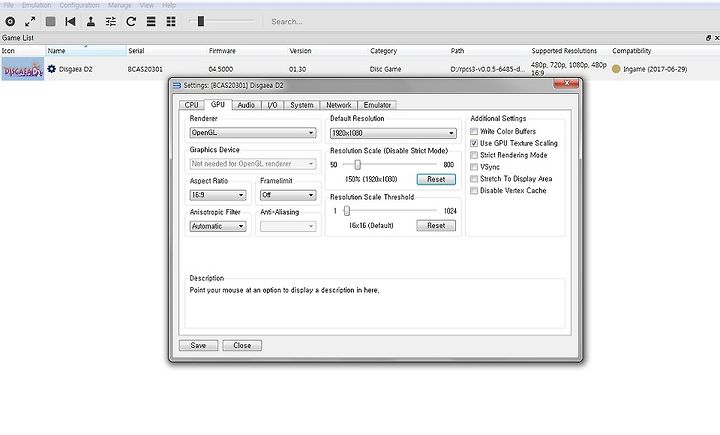This screenshot has width=720, height=435.
Task: Enable Disable Vertex Cache checkbox
Action: point(474,191)
